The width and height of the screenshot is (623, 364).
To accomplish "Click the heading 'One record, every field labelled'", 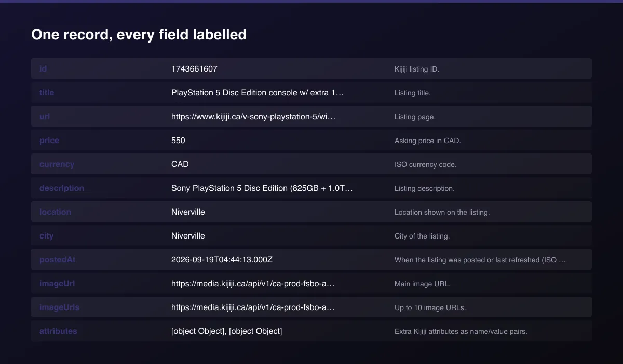I will pyautogui.click(x=139, y=35).
